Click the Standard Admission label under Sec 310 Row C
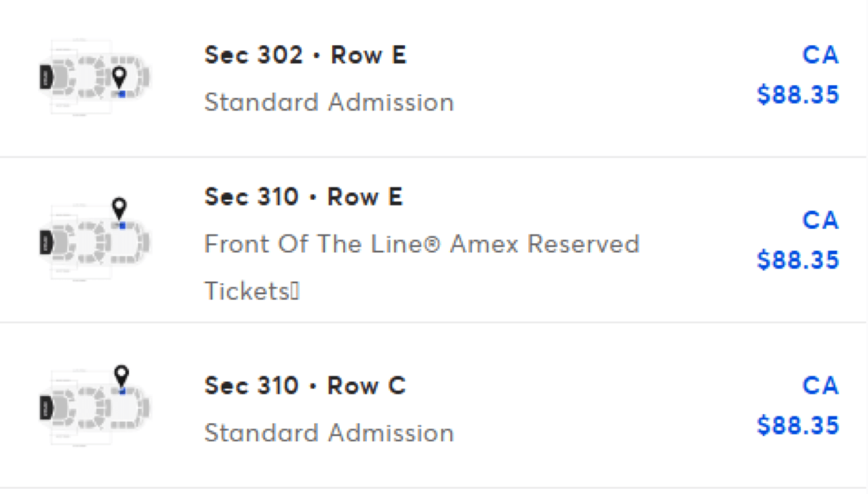The width and height of the screenshot is (868, 494). [x=329, y=433]
